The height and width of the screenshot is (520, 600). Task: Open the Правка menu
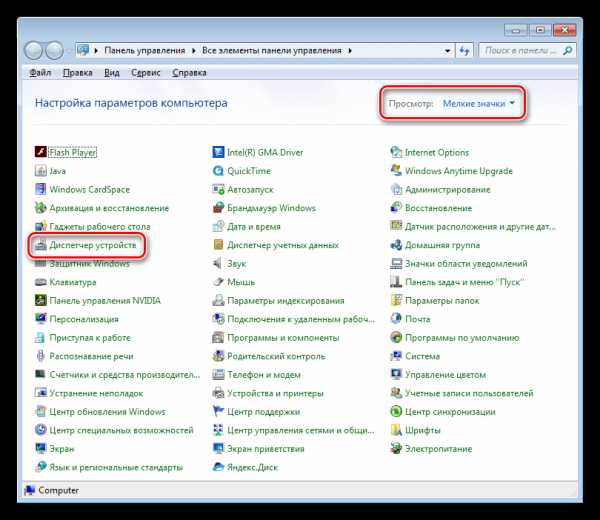78,73
